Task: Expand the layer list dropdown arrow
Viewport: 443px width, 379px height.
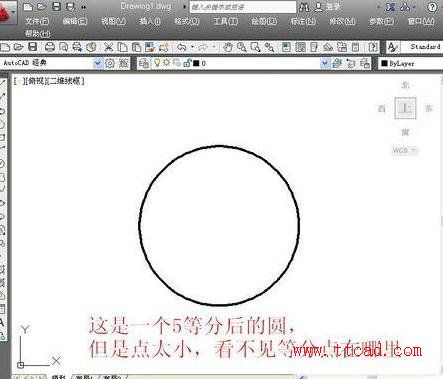Action: [x=325, y=63]
